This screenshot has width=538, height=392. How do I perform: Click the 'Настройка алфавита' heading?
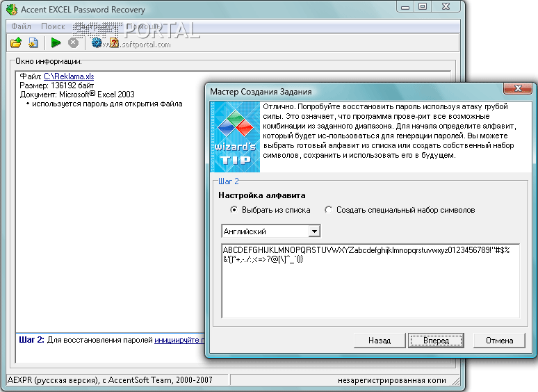click(x=262, y=195)
